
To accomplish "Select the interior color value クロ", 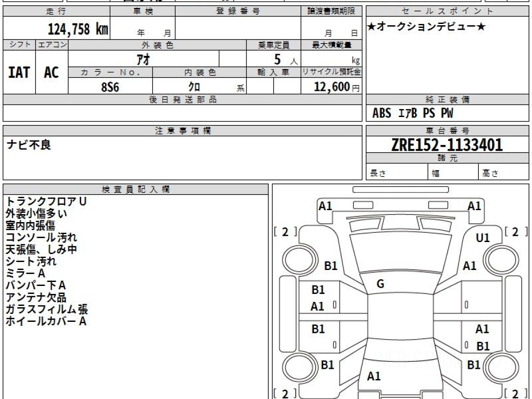I will coord(194,87).
